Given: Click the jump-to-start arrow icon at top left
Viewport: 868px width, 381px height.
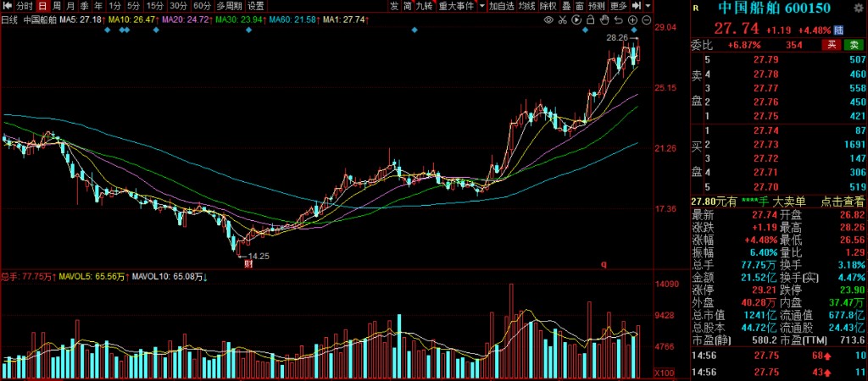Looking at the screenshot, I should [x=6, y=6].
